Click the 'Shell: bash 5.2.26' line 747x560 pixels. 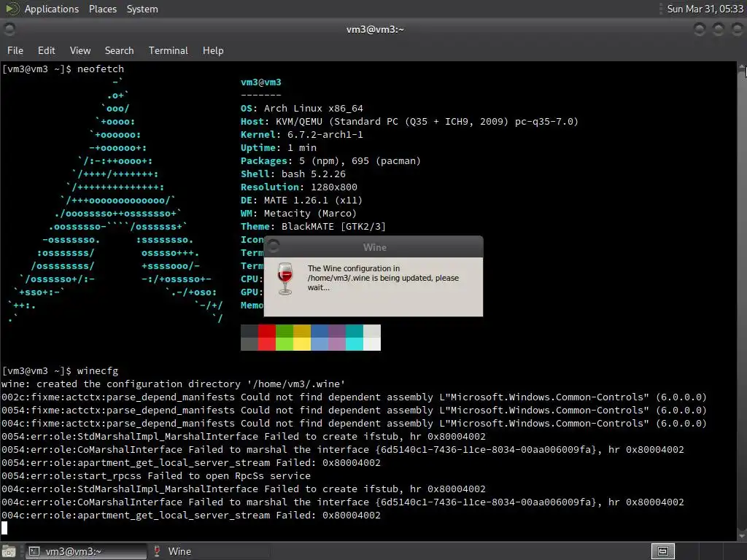tap(293, 174)
